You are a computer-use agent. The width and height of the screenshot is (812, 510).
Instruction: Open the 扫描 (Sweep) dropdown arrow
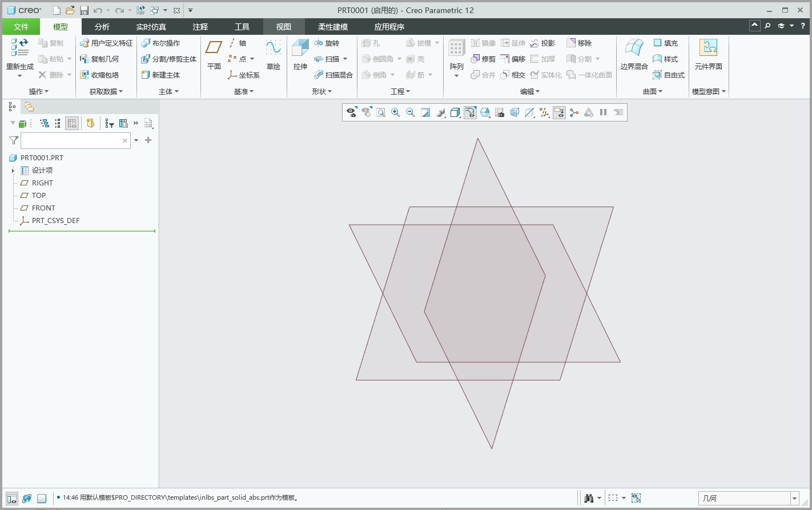346,59
